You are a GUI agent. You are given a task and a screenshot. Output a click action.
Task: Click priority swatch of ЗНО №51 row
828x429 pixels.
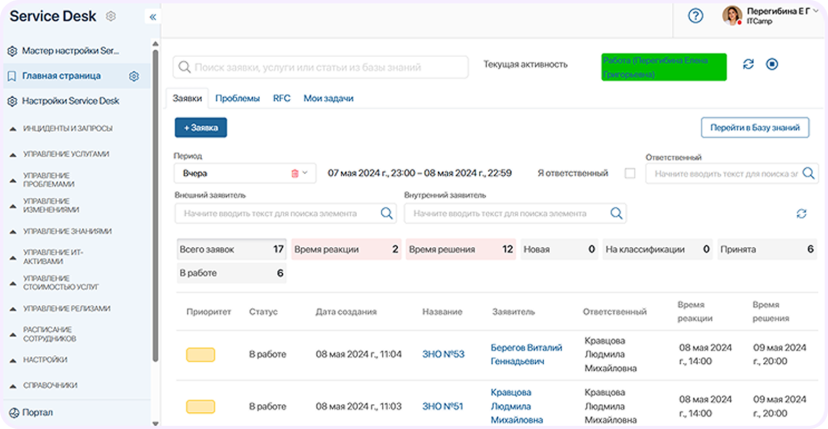[200, 406]
